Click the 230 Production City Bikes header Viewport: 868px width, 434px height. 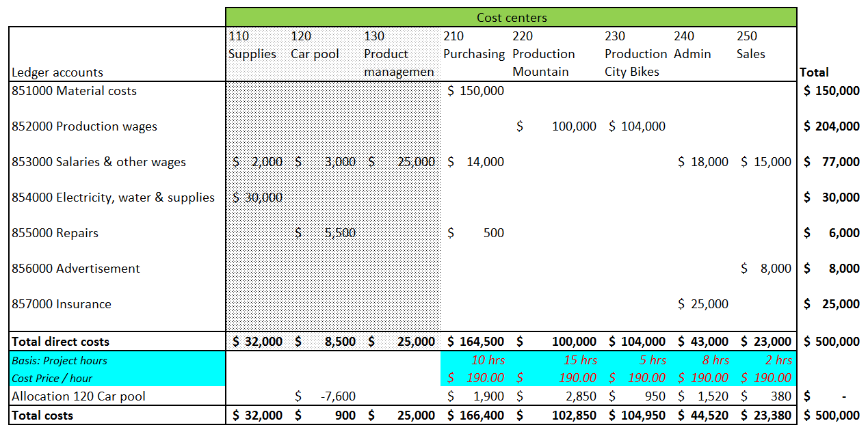pyautogui.click(x=635, y=54)
